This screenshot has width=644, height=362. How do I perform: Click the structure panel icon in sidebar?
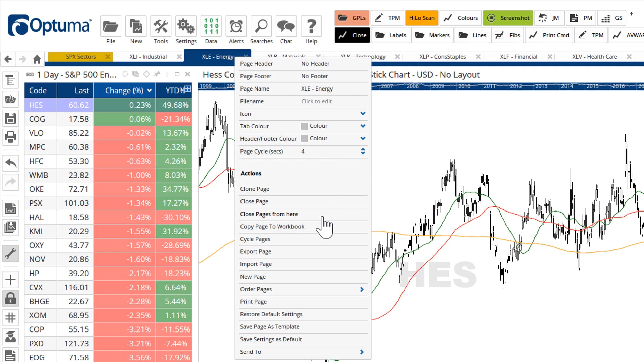pyautogui.click(x=10, y=81)
